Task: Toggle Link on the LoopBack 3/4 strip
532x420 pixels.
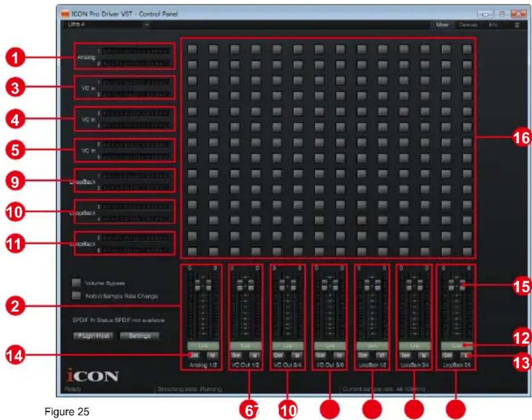Action: pyautogui.click(x=414, y=346)
